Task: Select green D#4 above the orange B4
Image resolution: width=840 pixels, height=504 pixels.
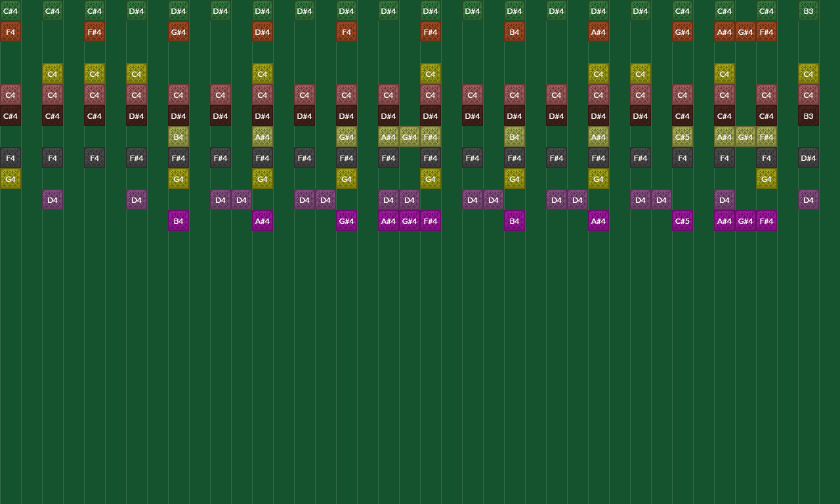Action: pyautogui.click(x=514, y=10)
